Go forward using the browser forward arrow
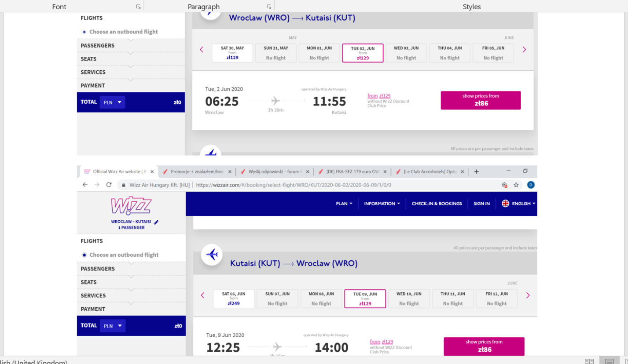 (97, 185)
